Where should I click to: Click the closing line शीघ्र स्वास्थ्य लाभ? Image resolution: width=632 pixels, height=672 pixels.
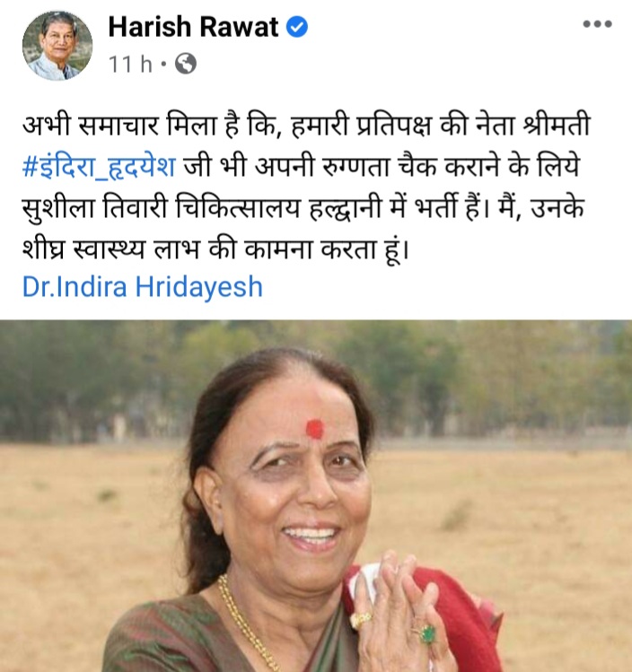click(215, 249)
